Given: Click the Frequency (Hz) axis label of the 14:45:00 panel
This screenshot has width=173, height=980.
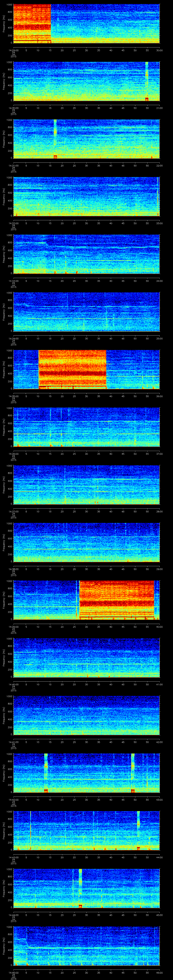Looking at the screenshot, I should pyautogui.click(x=4, y=946).
